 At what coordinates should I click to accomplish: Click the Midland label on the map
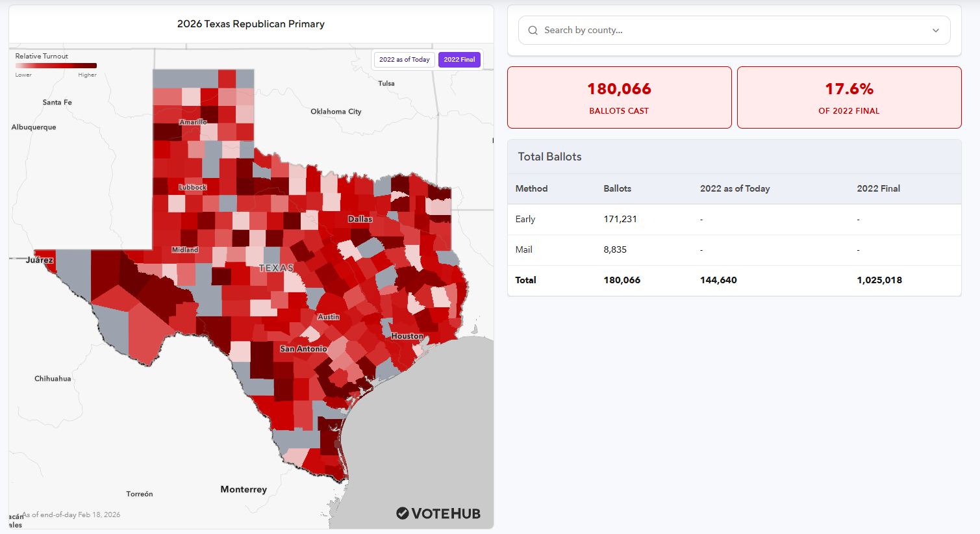185,250
